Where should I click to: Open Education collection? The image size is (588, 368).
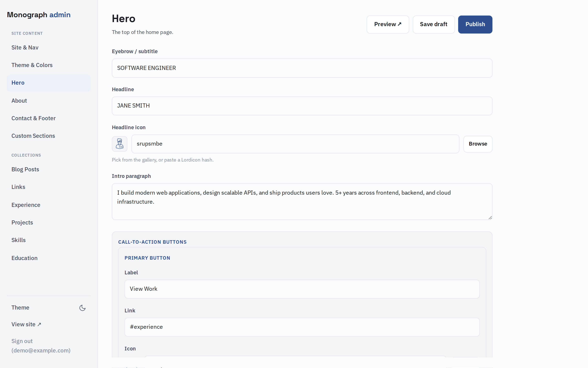tap(49, 258)
